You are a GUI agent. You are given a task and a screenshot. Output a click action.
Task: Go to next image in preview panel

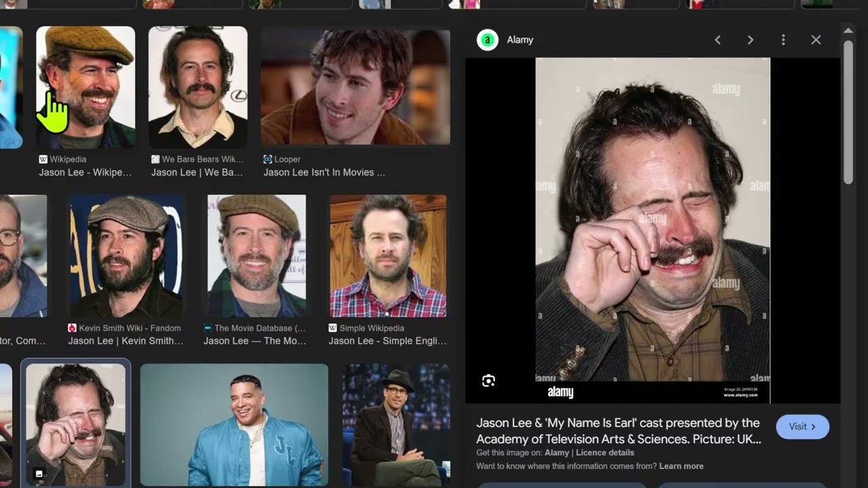750,40
